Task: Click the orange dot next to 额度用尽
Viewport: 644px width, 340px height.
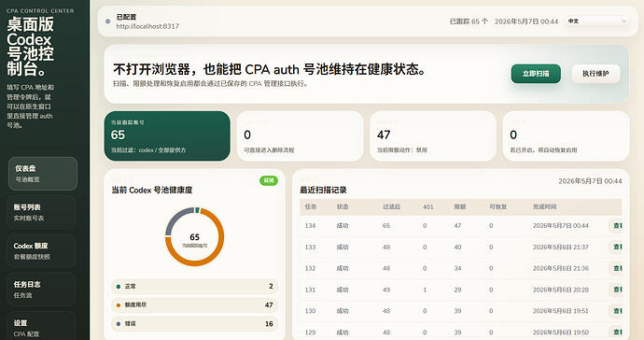Action: pyautogui.click(x=119, y=305)
